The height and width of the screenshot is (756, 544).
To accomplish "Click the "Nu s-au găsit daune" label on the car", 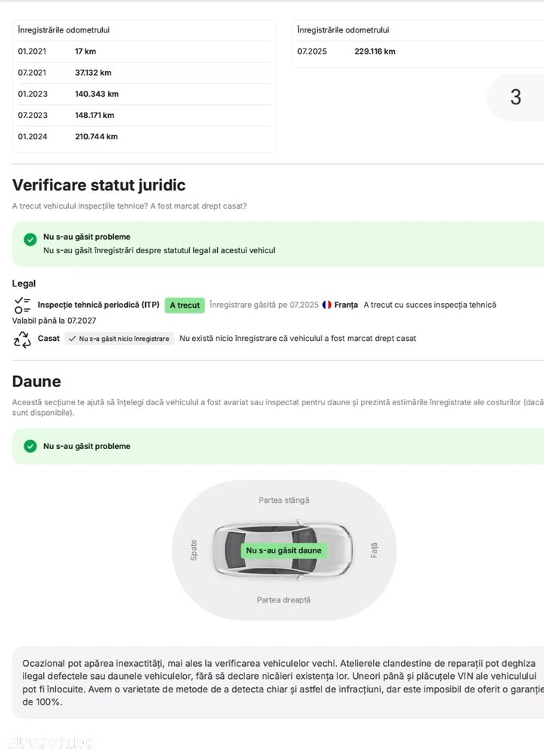I will pyautogui.click(x=284, y=550).
